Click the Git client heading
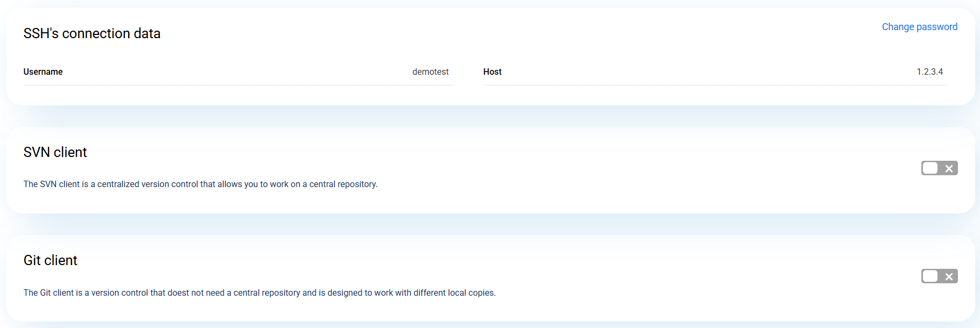This screenshot has width=980, height=328. (51, 260)
